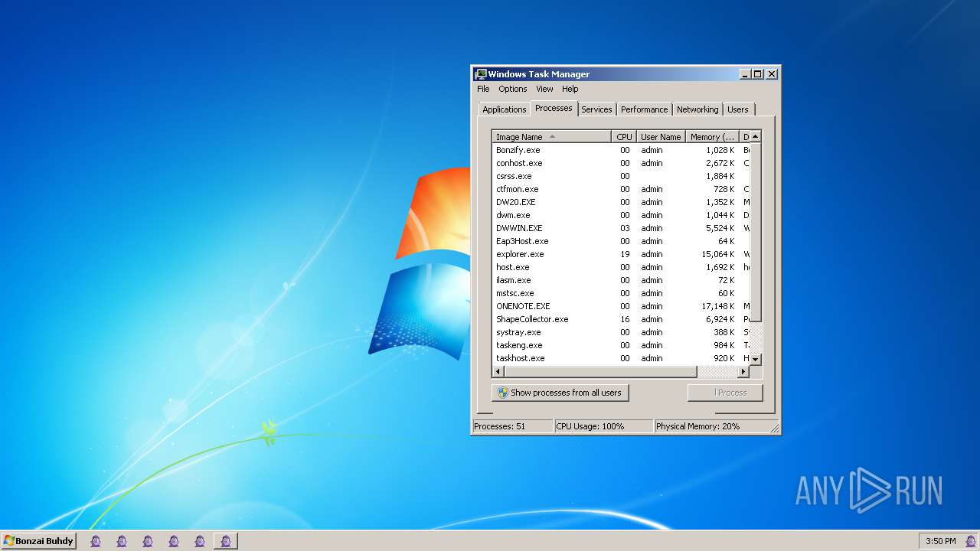Sort by CPU column header
This screenshot has width=980, height=551.
coord(624,137)
